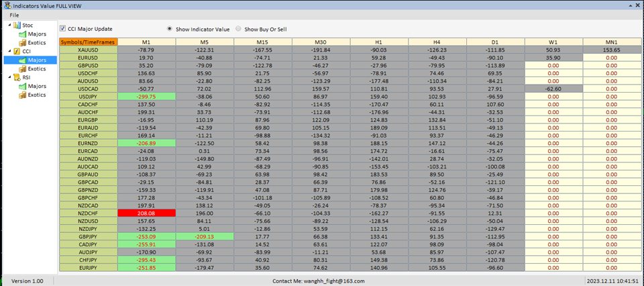This screenshot has height=286, width=644.
Task: Click the Version 1.00 status bar entry
Action: tap(27, 281)
